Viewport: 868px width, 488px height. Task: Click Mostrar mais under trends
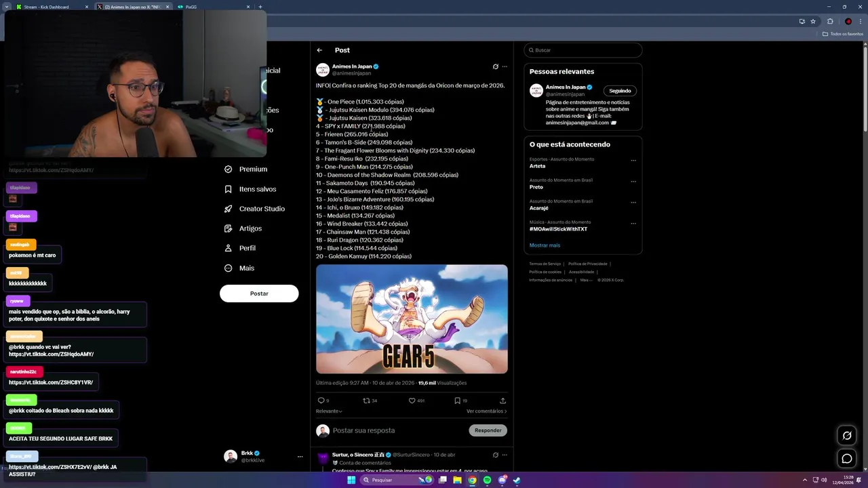[545, 245]
